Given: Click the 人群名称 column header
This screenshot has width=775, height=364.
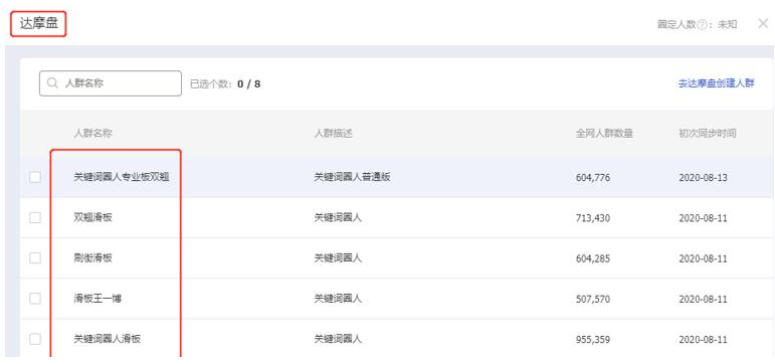Looking at the screenshot, I should click(x=92, y=134).
